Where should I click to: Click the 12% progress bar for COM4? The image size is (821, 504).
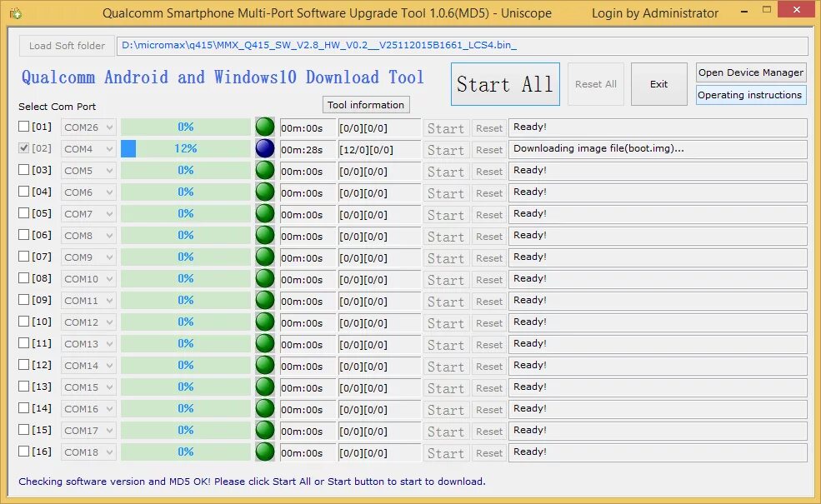pyautogui.click(x=186, y=148)
